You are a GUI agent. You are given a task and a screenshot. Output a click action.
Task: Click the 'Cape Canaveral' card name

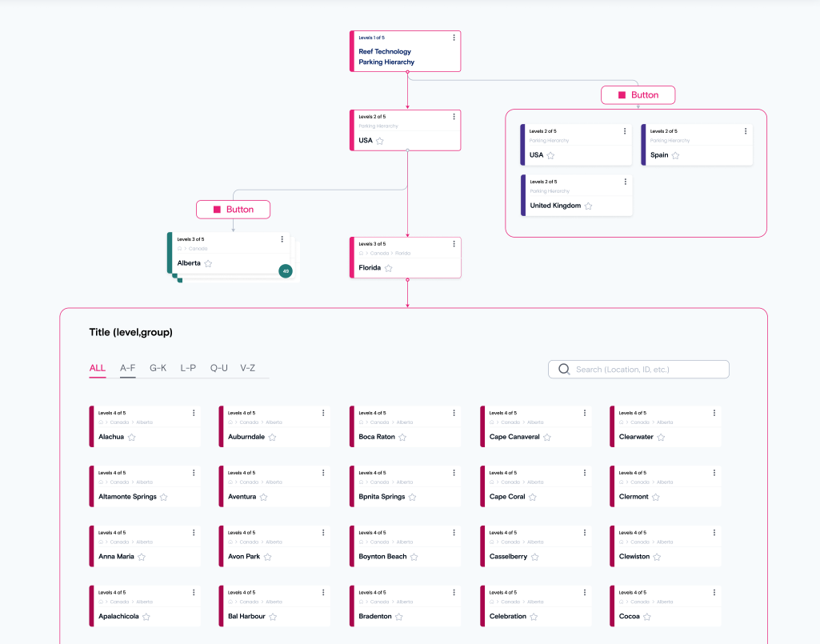click(x=514, y=437)
